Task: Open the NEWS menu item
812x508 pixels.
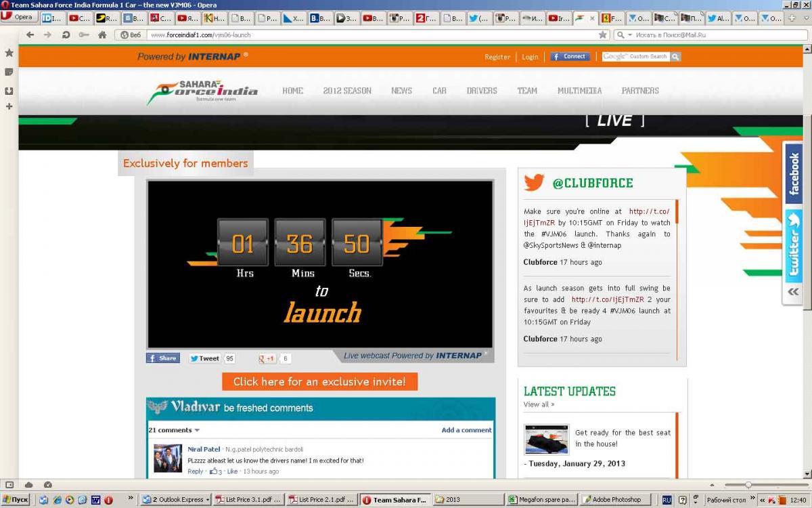Action: [x=401, y=91]
